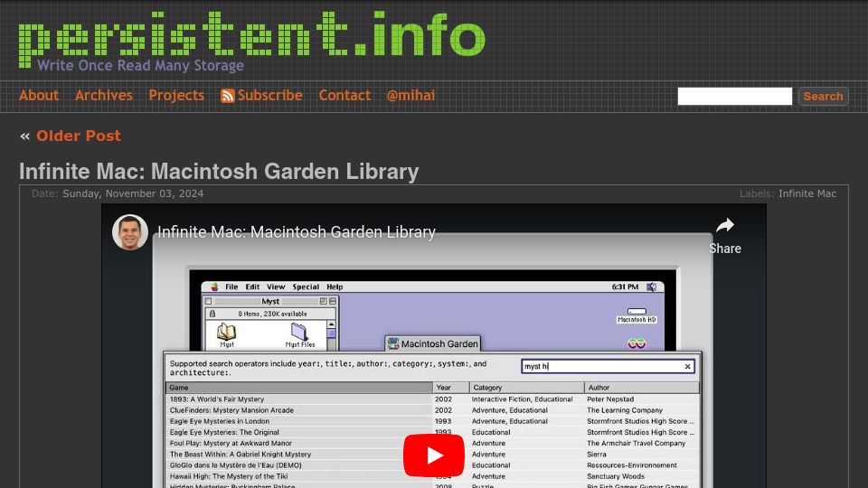Click author 'Sanctuary Woods'
This screenshot has width=868, height=488.
click(616, 476)
